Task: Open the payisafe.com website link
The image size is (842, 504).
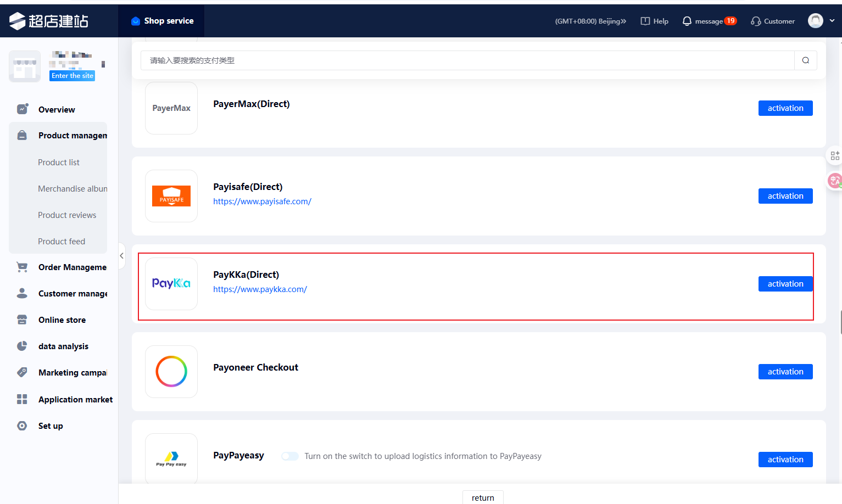Action: pyautogui.click(x=262, y=201)
